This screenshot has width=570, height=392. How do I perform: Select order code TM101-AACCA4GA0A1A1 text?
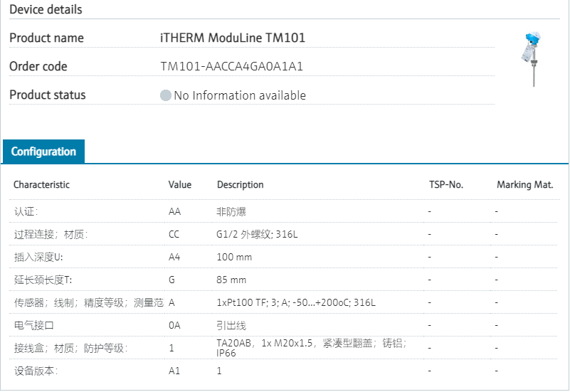232,67
